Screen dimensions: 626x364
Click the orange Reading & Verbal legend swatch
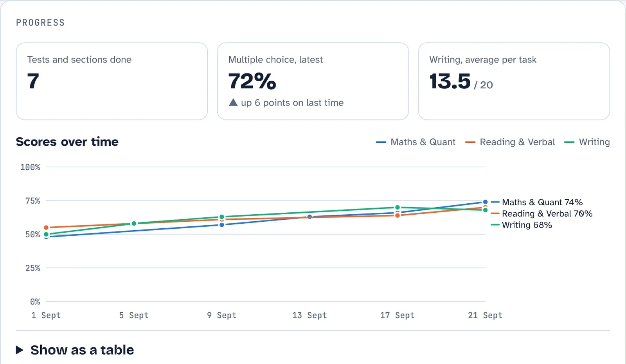[470, 142]
